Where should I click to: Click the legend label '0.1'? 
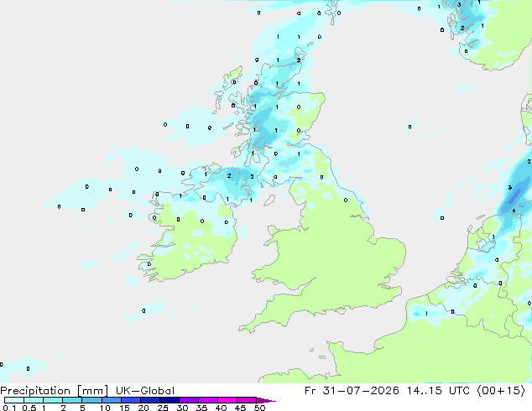click(x=9, y=408)
